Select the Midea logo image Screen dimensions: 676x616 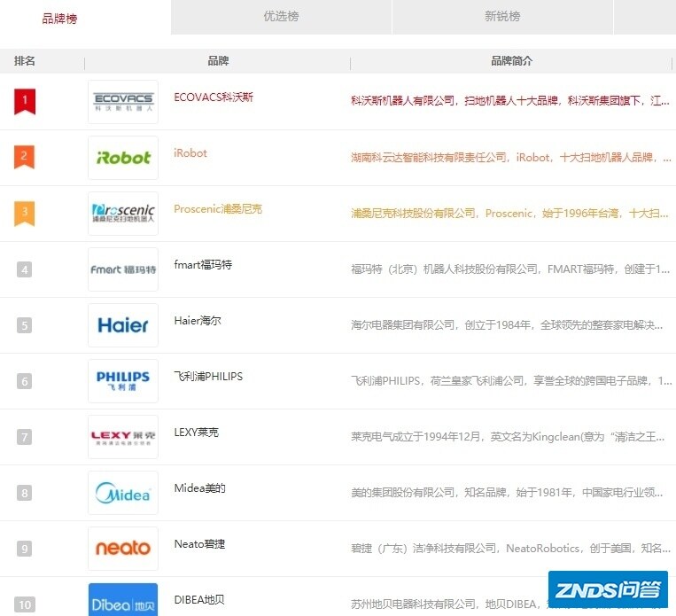click(123, 493)
